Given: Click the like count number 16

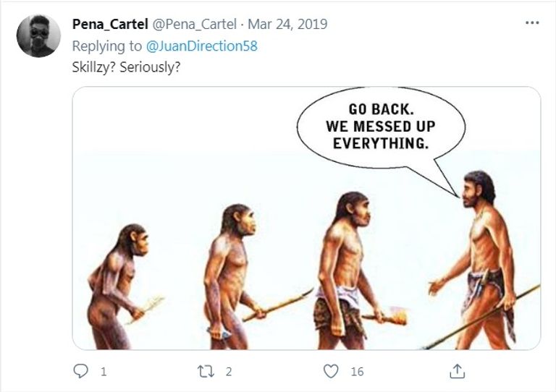Looking at the screenshot, I should [x=356, y=372].
